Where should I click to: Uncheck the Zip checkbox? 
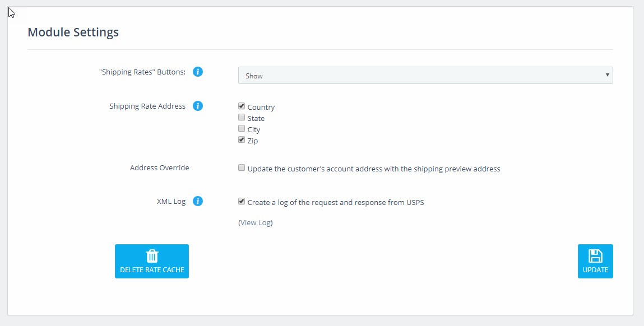pyautogui.click(x=242, y=139)
